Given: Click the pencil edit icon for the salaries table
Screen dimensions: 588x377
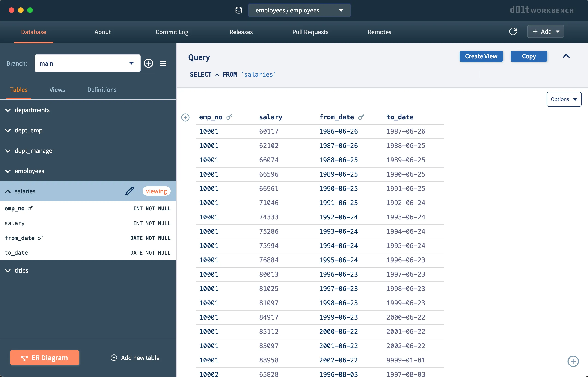Looking at the screenshot, I should (x=130, y=191).
